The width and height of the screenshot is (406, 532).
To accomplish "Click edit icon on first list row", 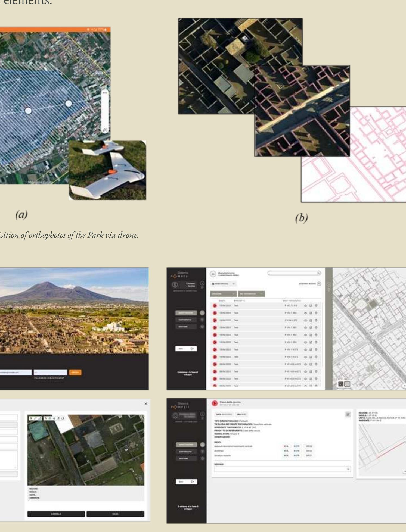I will 311,306.
